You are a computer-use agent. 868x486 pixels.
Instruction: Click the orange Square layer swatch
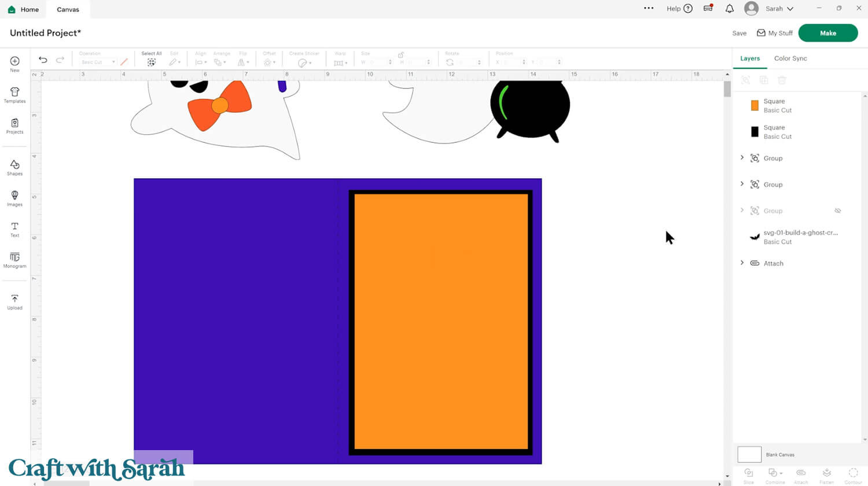click(755, 105)
